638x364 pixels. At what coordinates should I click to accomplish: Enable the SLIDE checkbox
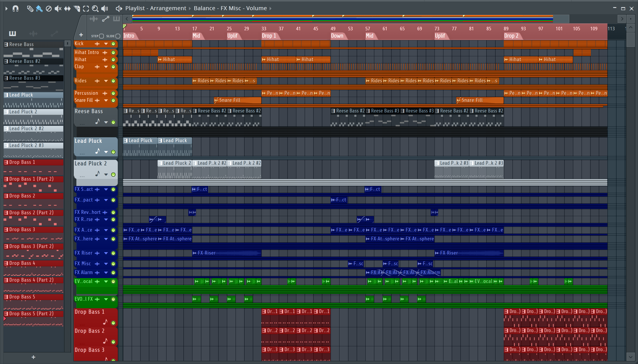tap(118, 36)
